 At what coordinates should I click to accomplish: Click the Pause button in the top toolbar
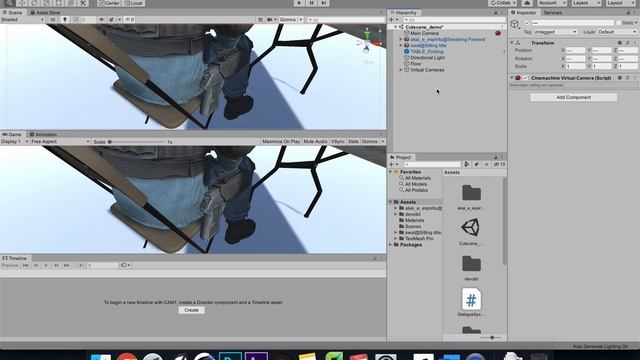click(311, 3)
